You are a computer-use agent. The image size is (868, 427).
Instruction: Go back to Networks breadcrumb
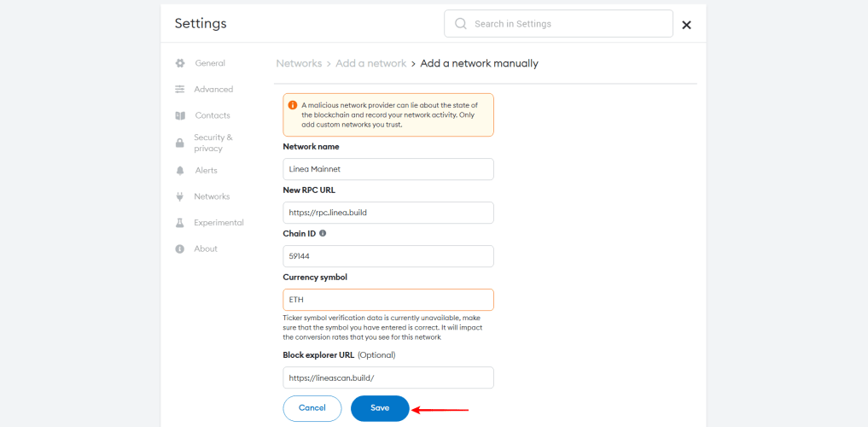(299, 63)
